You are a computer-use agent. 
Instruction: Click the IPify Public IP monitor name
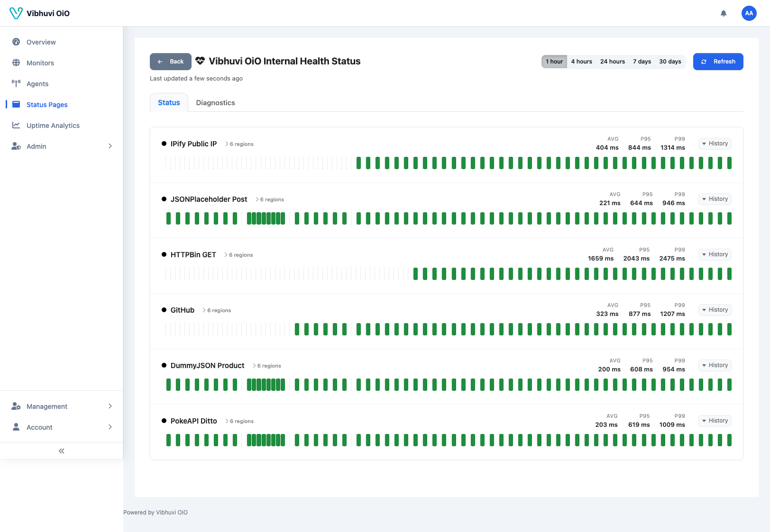pos(193,144)
